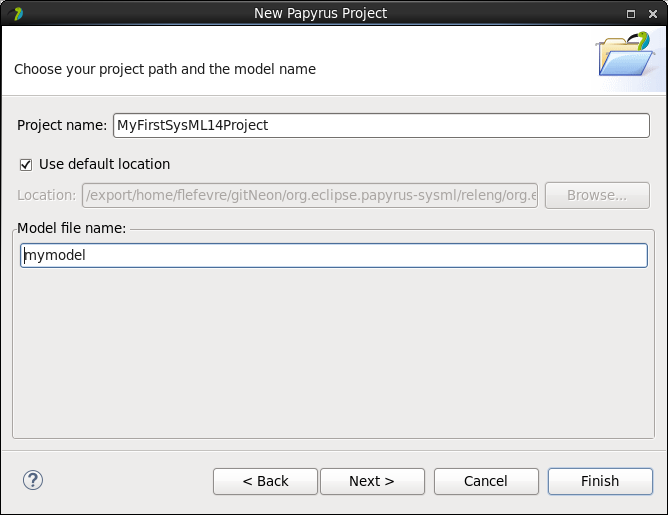Click the Papyrus logo in title bar
This screenshot has height=515, width=668.
[x=16, y=14]
